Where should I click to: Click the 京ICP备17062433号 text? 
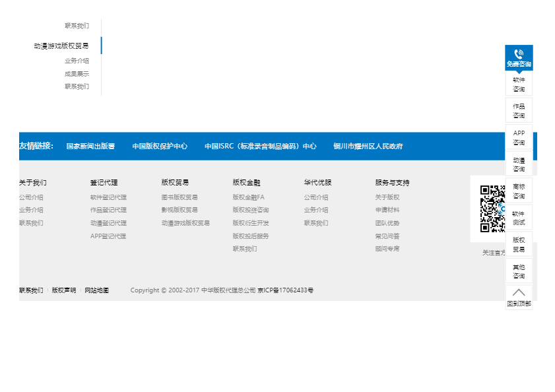coord(286,290)
